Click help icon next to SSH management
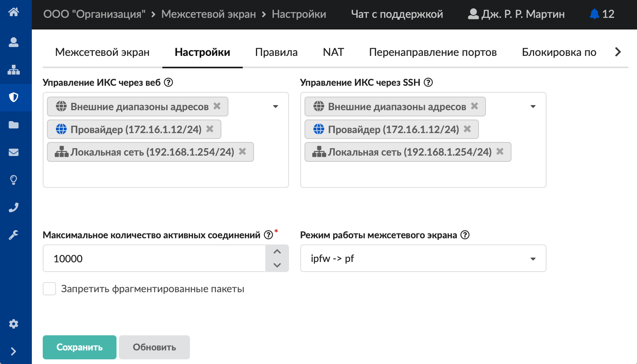The width and height of the screenshot is (637, 364). (428, 82)
